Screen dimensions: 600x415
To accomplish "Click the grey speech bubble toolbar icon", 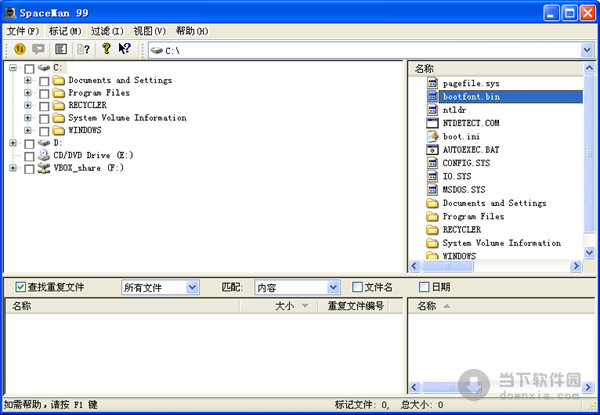I will pyautogui.click(x=38, y=49).
